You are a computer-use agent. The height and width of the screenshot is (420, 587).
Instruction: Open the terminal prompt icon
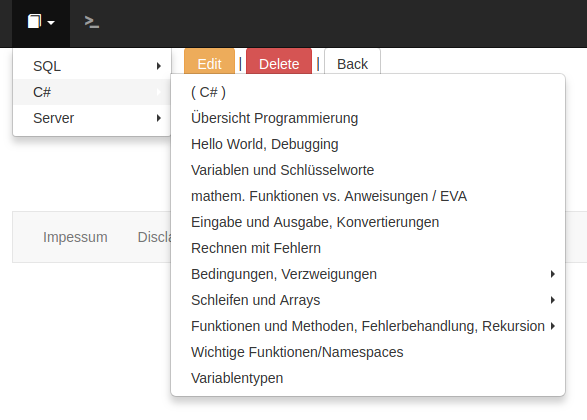pos(92,22)
